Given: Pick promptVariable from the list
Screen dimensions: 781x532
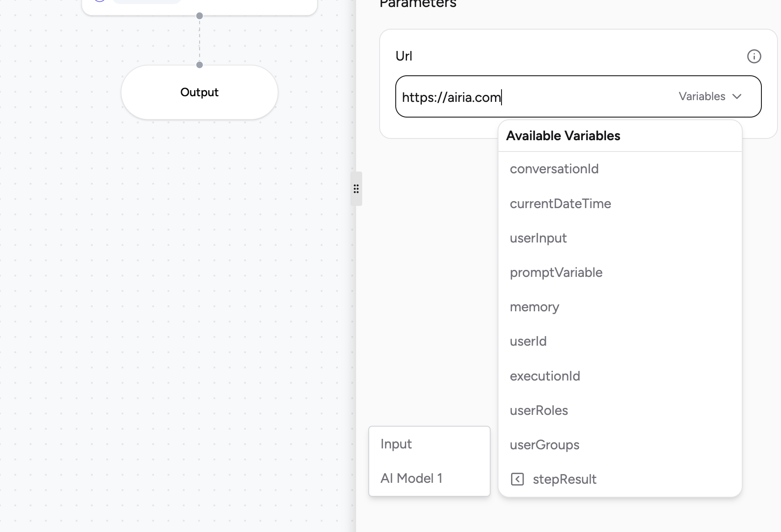Looking at the screenshot, I should (x=556, y=273).
